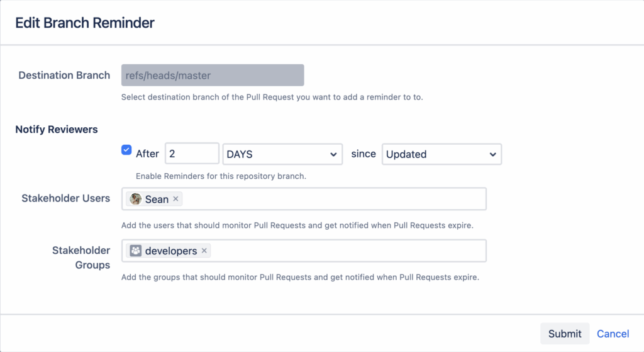The height and width of the screenshot is (352, 644).
Task: Click Sean's avatar icon
Action: [x=135, y=199]
